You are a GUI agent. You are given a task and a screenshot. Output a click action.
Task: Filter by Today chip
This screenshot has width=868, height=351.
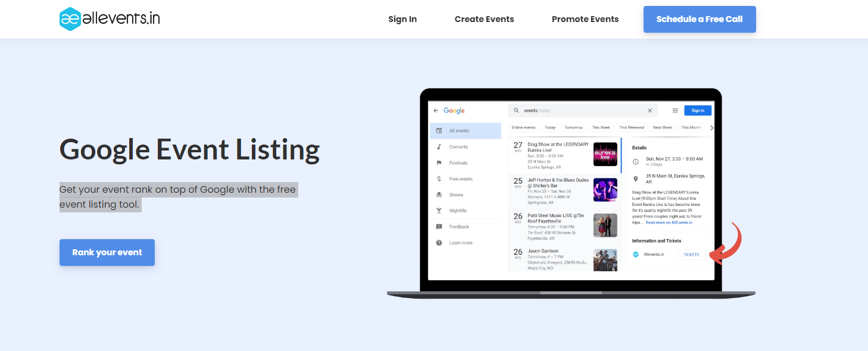coord(550,127)
